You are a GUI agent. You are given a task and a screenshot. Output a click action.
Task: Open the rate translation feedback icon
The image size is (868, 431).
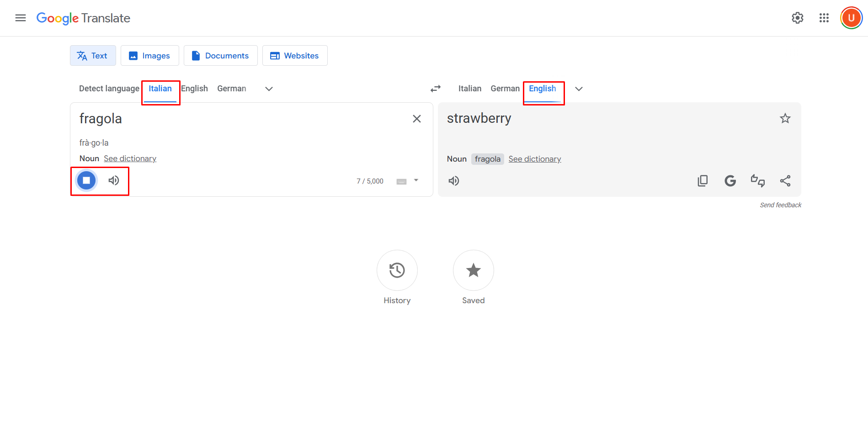point(758,180)
